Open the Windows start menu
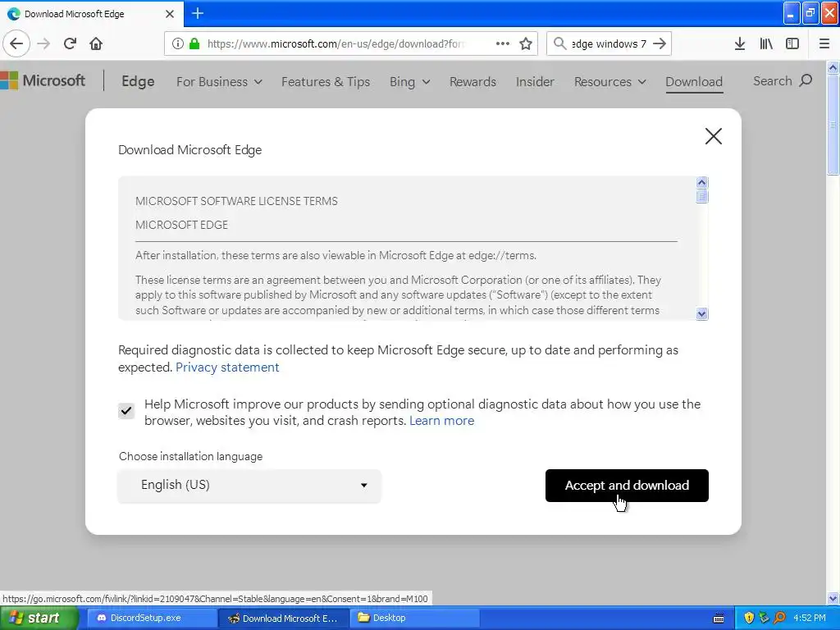Image resolution: width=840 pixels, height=630 pixels. [39, 618]
